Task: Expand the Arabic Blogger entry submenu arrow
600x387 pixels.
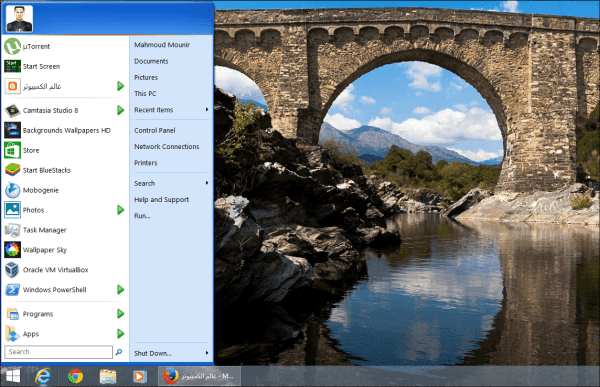Action: pos(121,86)
